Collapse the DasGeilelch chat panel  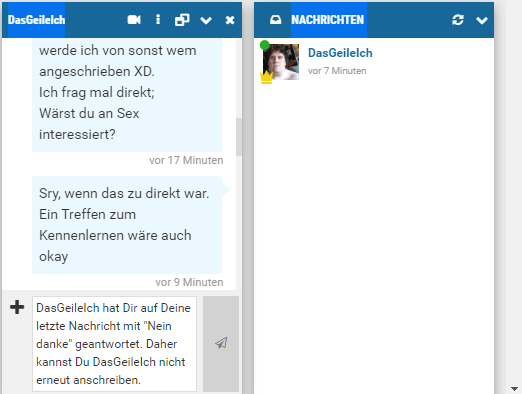[x=206, y=21]
